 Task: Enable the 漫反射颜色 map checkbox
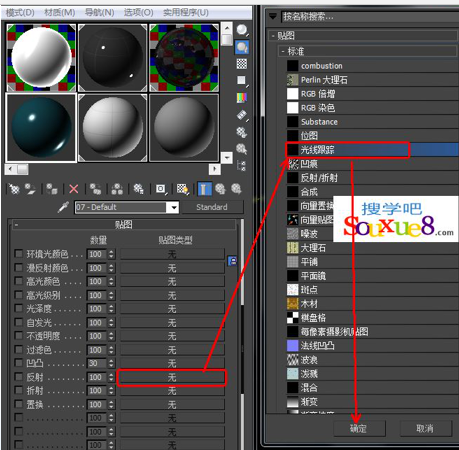(19, 268)
